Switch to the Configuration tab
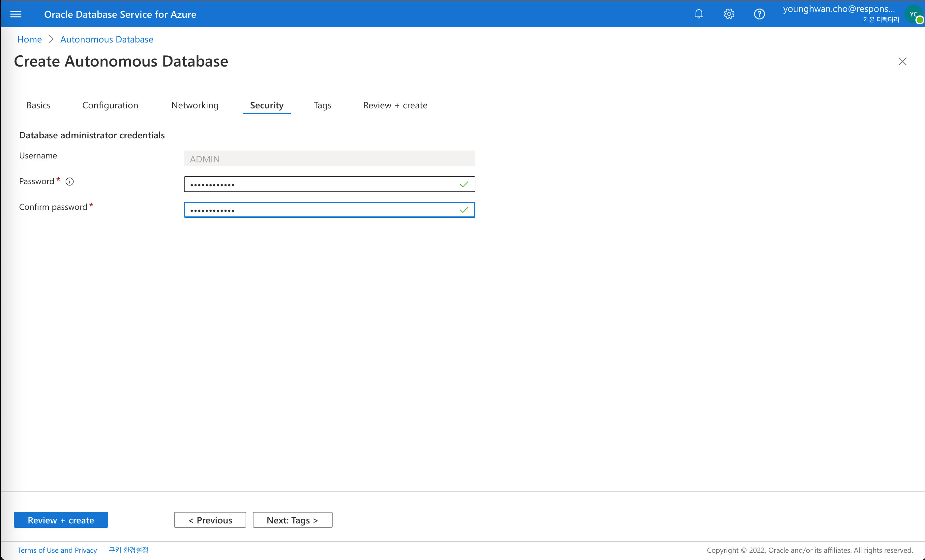 [x=110, y=105]
